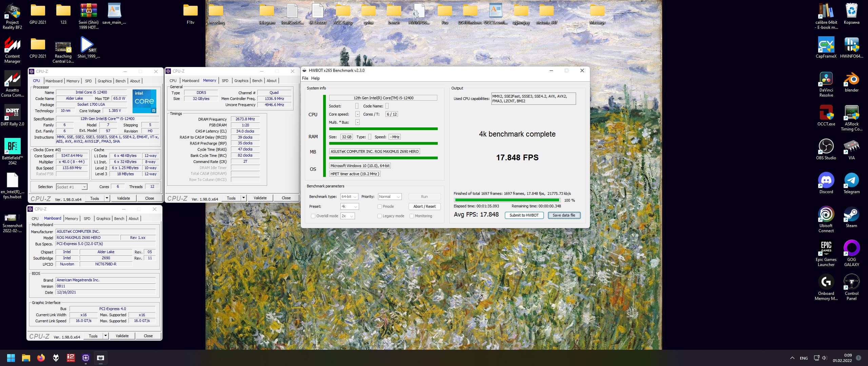Click the taskbar clock and date
Screen dimensions: 868x366
coord(843,358)
